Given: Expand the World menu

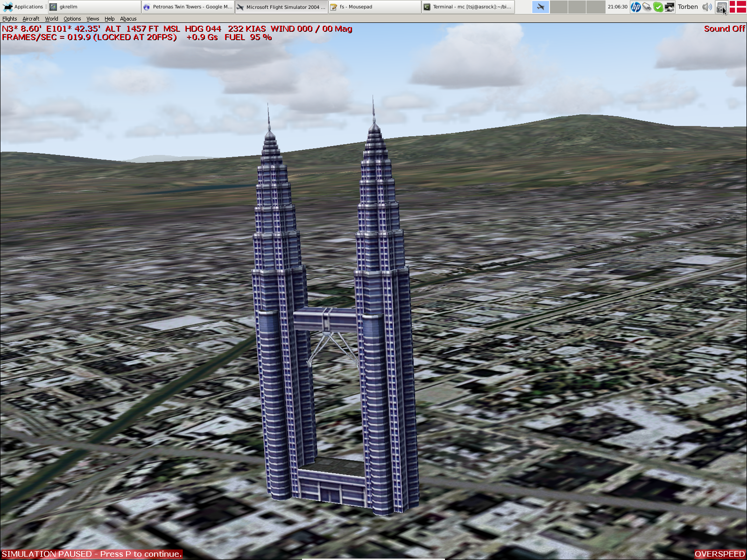Looking at the screenshot, I should (x=51, y=19).
